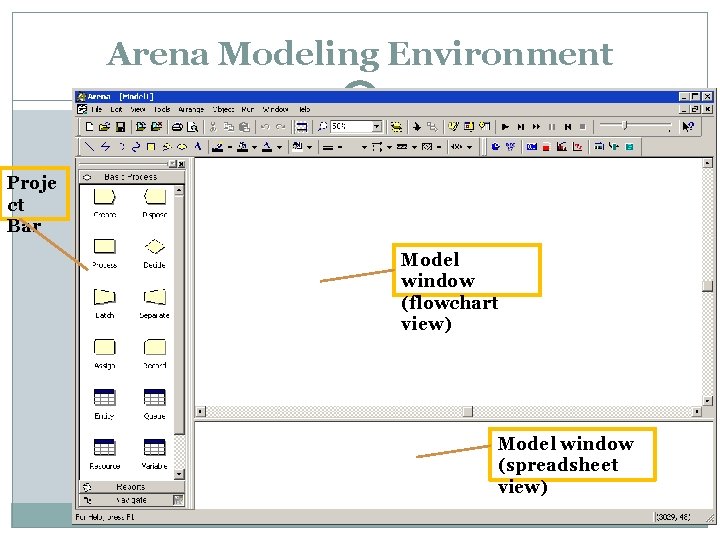Save the model with the floppy disk icon
Viewport: 720px width, 540px height.
pyautogui.click(x=120, y=127)
